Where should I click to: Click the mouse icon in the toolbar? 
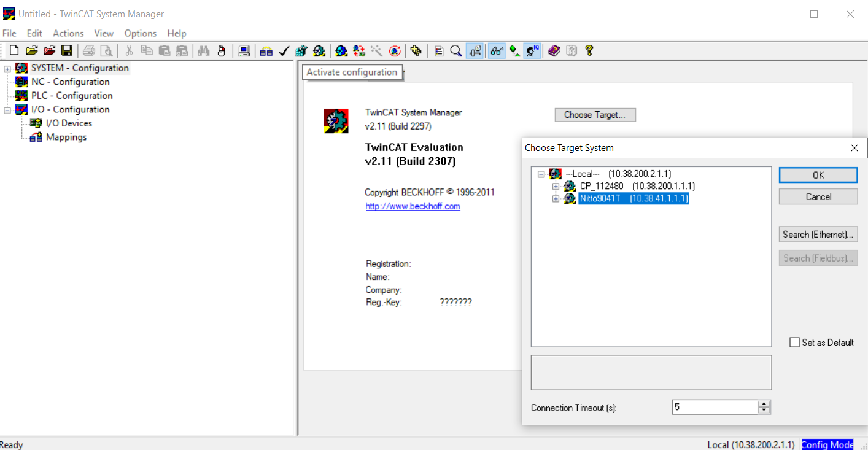221,51
